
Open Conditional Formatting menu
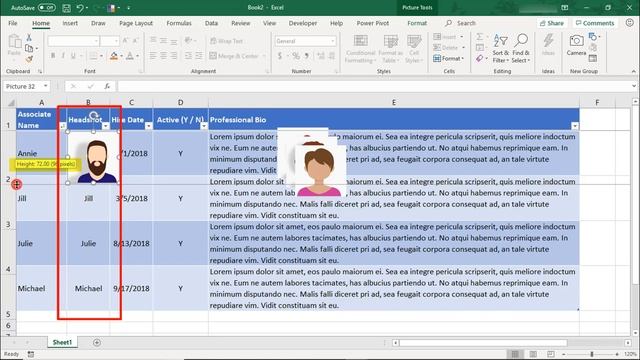click(360, 49)
